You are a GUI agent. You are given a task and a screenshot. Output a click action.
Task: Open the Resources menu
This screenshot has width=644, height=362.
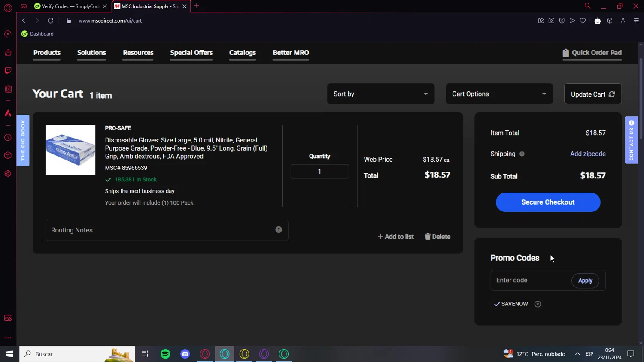click(138, 53)
